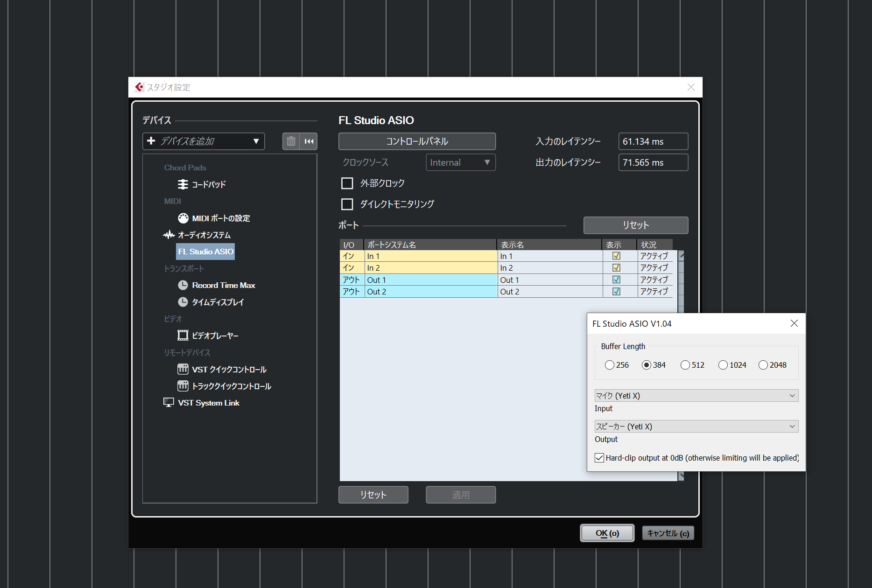Viewport: 872px width, 588px height.
Task: Click the ポートシステム名 column header
Action: tap(430, 245)
